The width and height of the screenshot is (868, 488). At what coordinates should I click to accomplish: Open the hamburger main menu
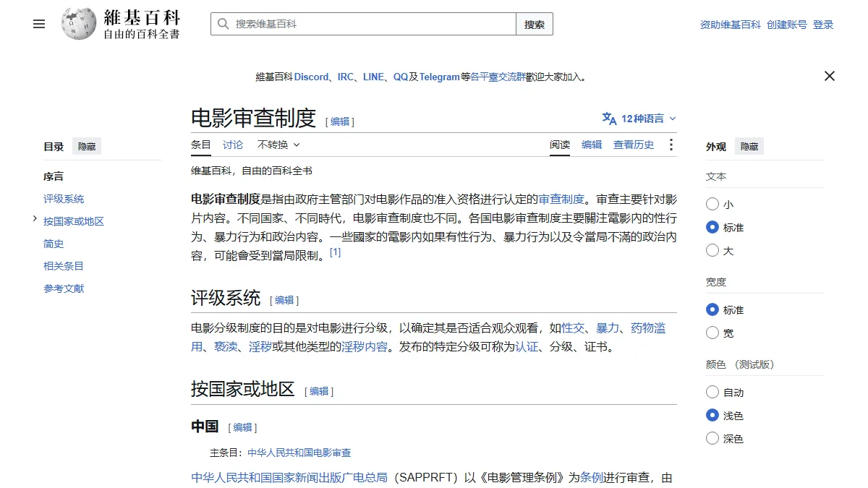pos(39,24)
